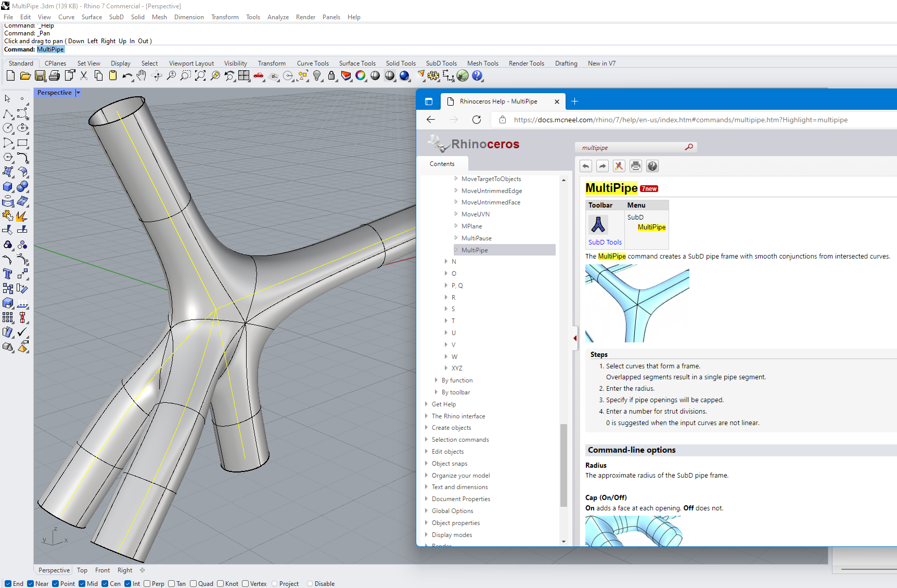
Task: Select the Text object tool icon
Action: point(8,274)
